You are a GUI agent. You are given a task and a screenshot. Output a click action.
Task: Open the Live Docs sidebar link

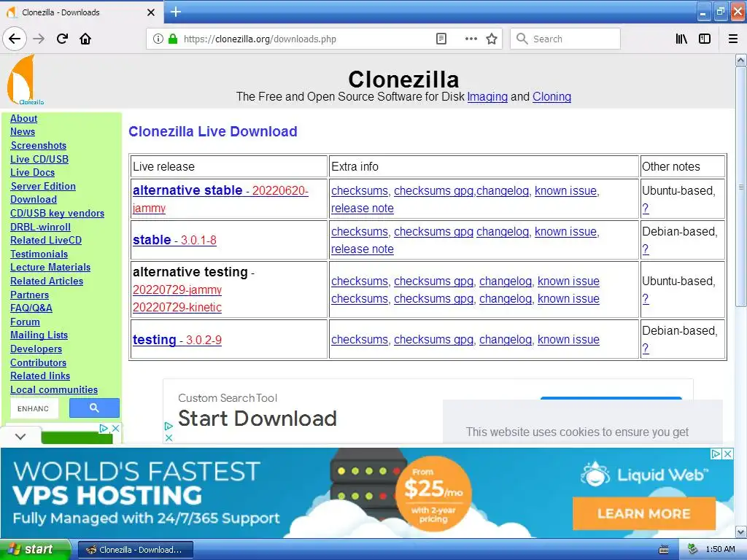coord(32,172)
